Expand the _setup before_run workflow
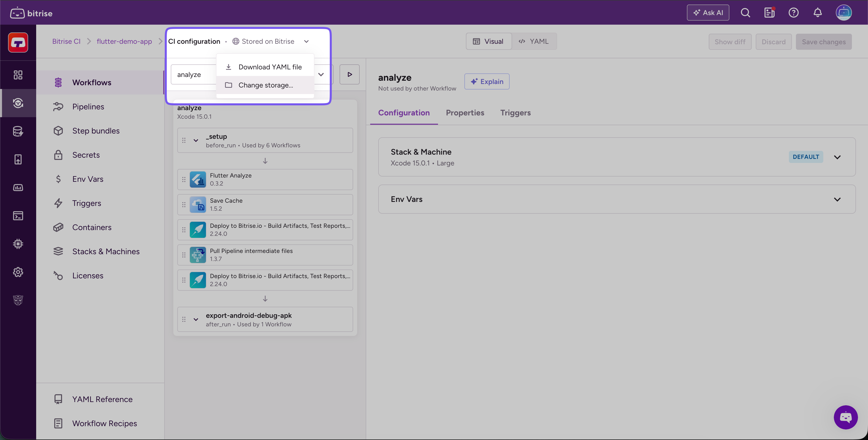 tap(196, 140)
